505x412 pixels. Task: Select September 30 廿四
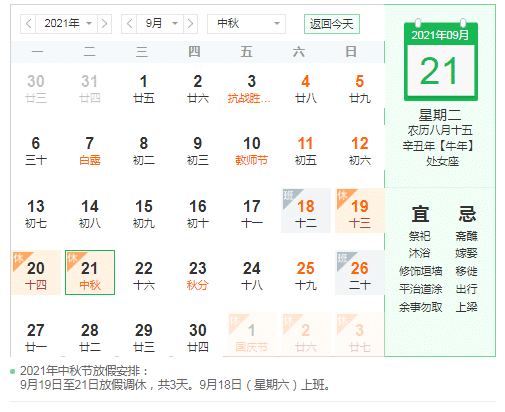(x=198, y=337)
